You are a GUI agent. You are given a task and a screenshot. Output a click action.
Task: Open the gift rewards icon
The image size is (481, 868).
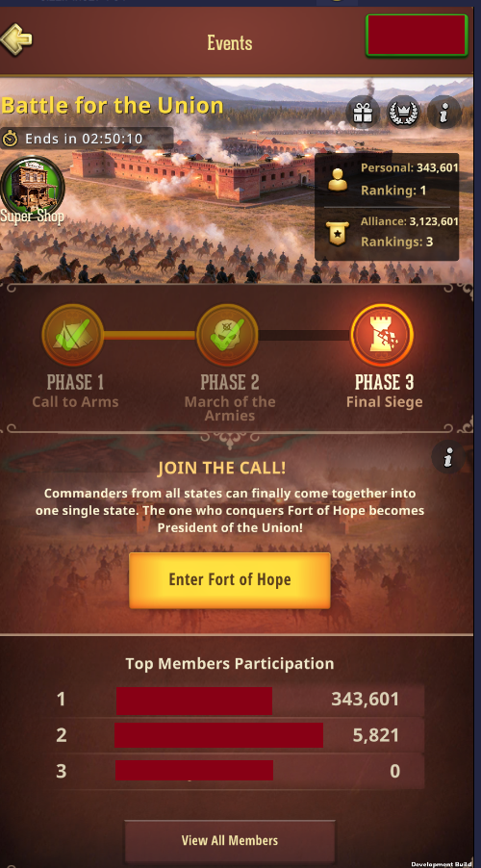coord(363,113)
